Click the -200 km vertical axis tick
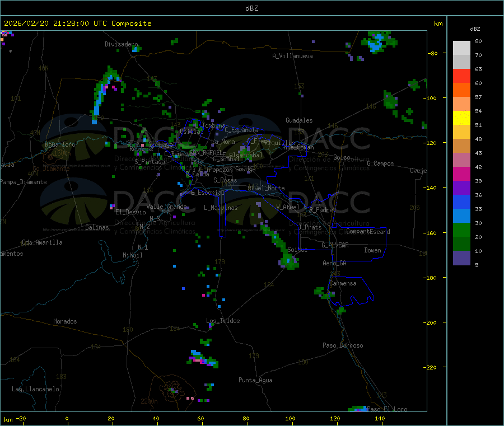The width and height of the screenshot is (504, 426). click(431, 322)
